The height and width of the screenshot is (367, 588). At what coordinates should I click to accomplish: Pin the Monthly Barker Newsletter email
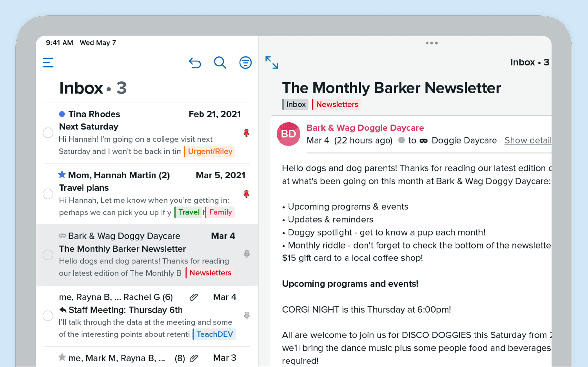(x=247, y=254)
